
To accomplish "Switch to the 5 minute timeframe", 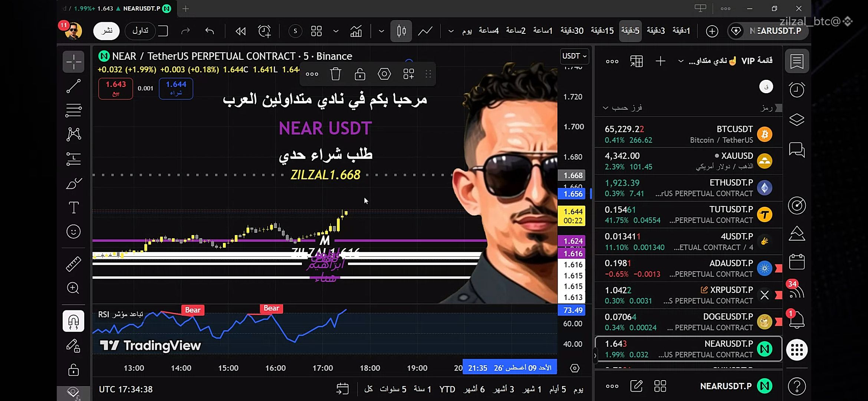I will click(631, 31).
